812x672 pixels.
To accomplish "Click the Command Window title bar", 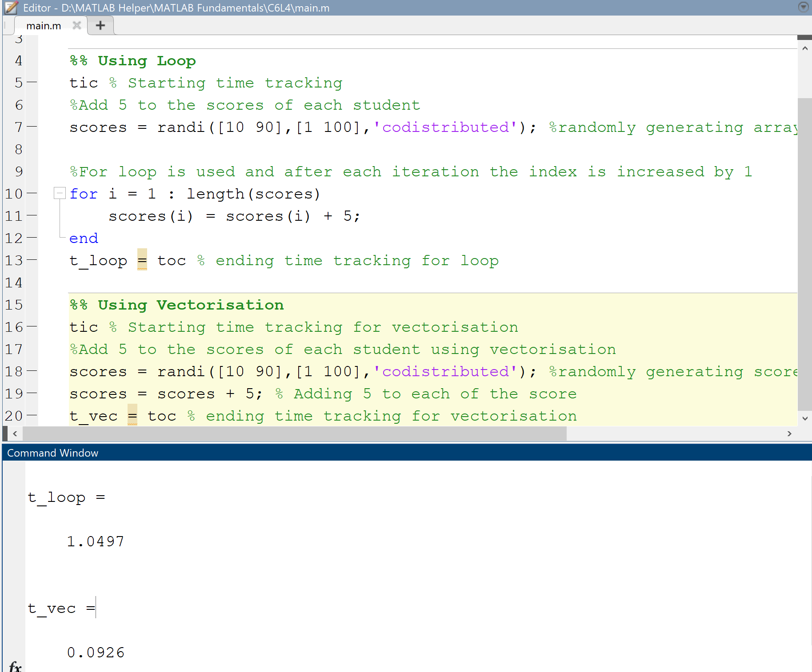I will 407,453.
